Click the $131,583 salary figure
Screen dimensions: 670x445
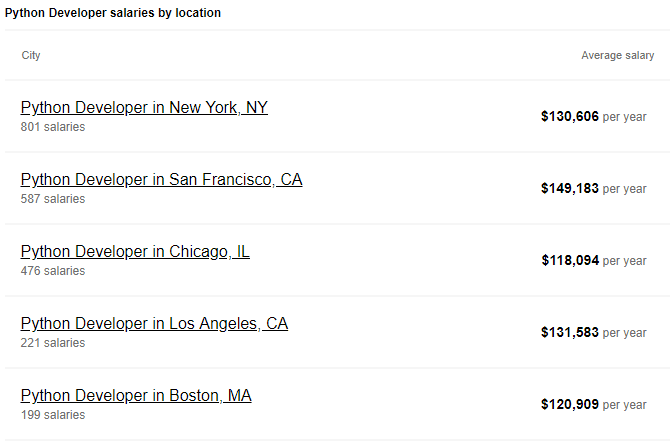570,333
